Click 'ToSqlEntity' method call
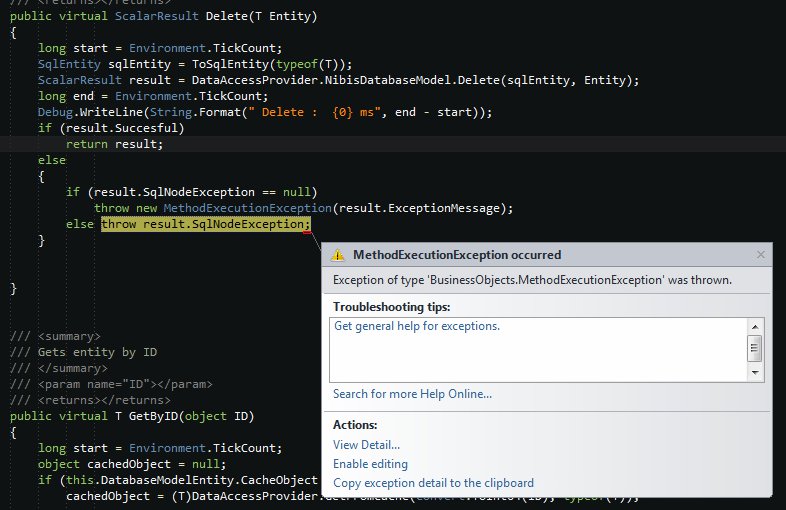This screenshot has width=786, height=510. [230, 64]
